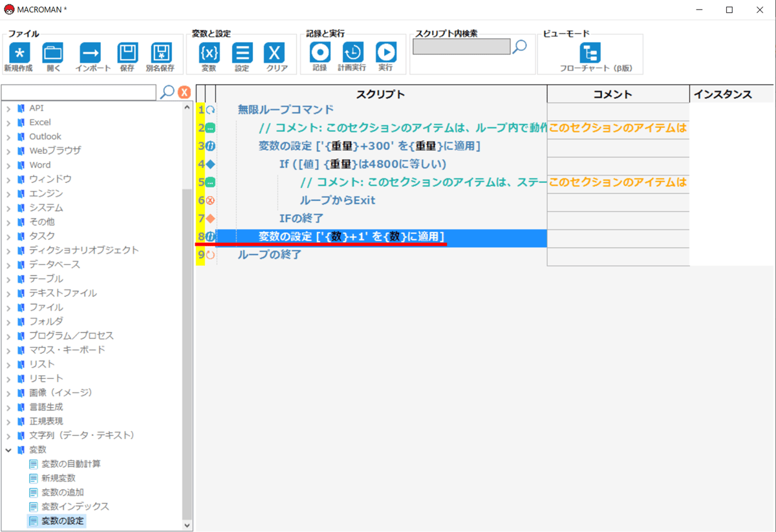776x532 pixels.
Task: Click the 保存 (save) disk icon
Action: 127,53
